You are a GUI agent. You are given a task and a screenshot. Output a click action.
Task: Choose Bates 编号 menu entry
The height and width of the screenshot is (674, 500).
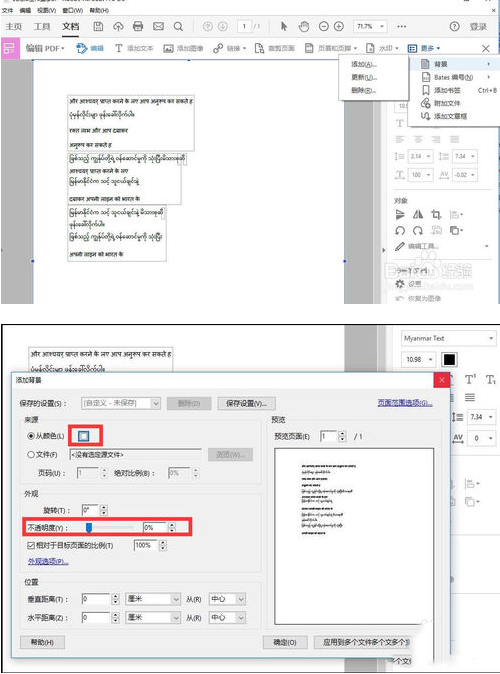(455, 77)
